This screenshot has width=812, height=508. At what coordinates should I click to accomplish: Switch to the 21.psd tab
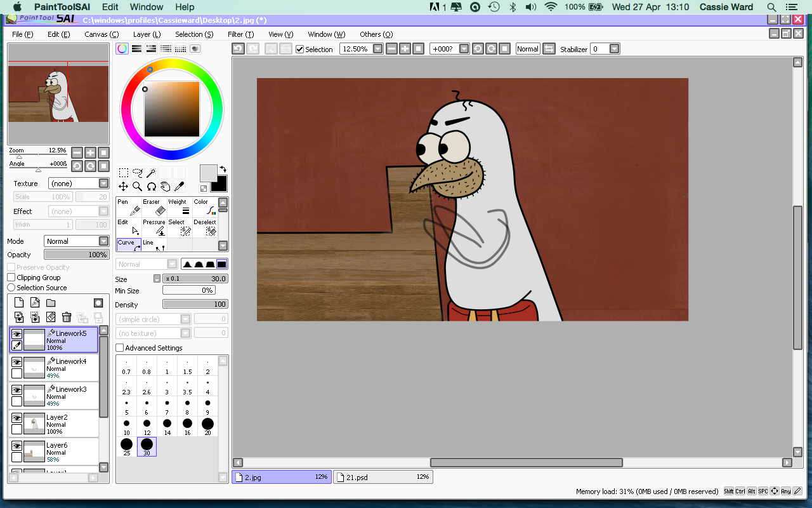pos(383,476)
